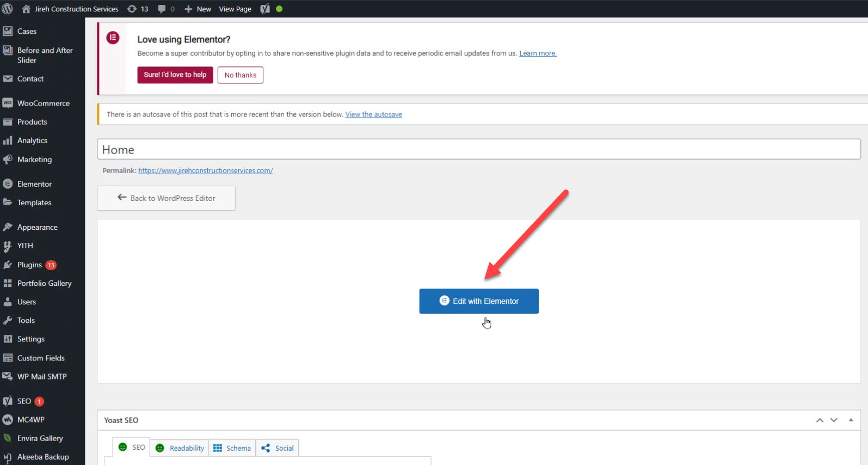Click the WooCommerce sidebar icon
Viewport: 868px width, 465px height.
pyautogui.click(x=8, y=103)
